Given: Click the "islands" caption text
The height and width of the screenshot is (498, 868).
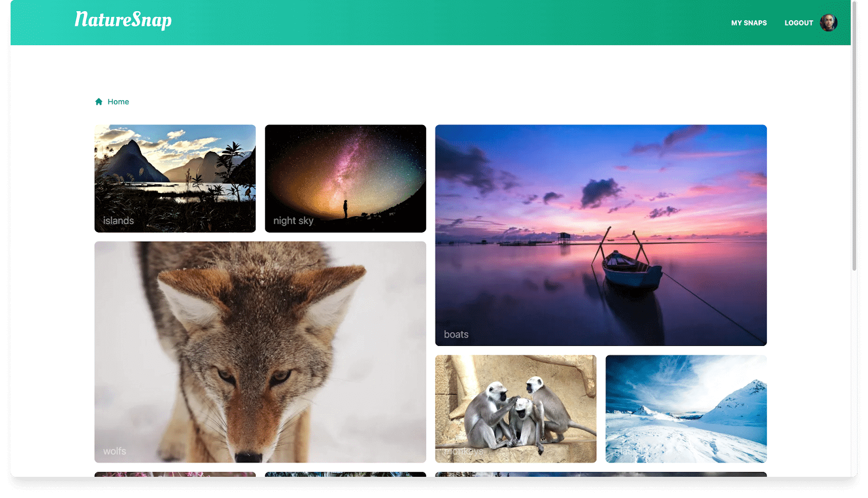Looking at the screenshot, I should point(119,221).
